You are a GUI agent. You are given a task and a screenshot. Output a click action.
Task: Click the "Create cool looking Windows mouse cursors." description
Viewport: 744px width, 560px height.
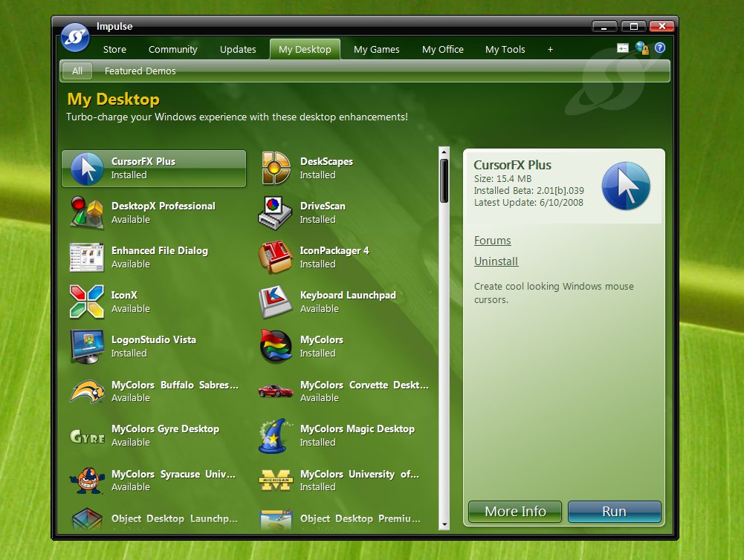point(554,293)
